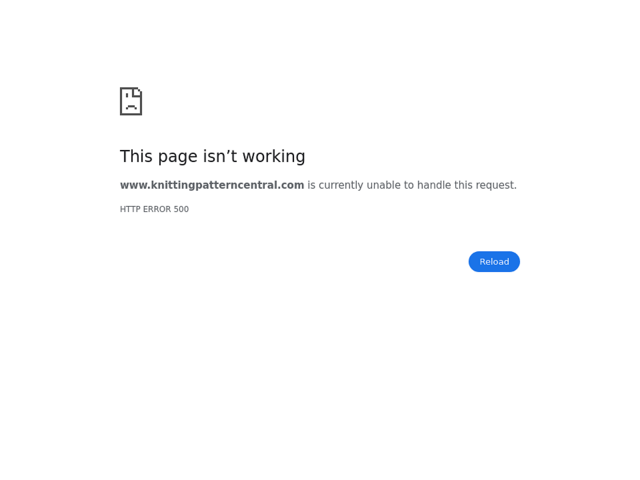Click the bold www.knittingpatterncentral.com domain text
The width and height of the screenshot is (640, 480).
[212, 185]
